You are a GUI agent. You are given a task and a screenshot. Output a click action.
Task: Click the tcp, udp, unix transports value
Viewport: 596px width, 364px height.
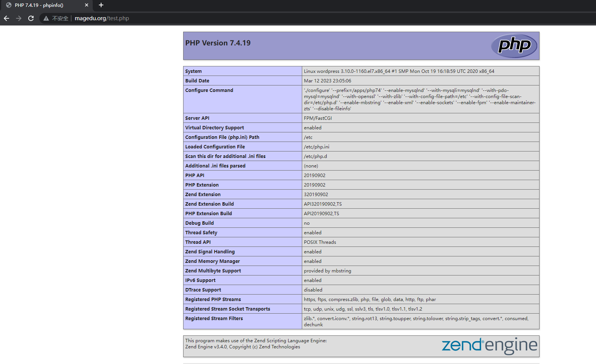pyautogui.click(x=363, y=309)
